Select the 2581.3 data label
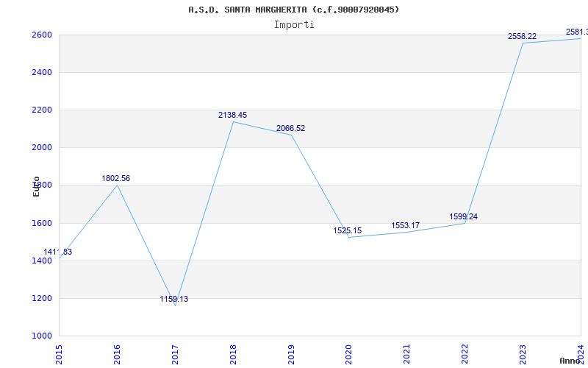The height and width of the screenshot is (368, 588). tap(577, 32)
